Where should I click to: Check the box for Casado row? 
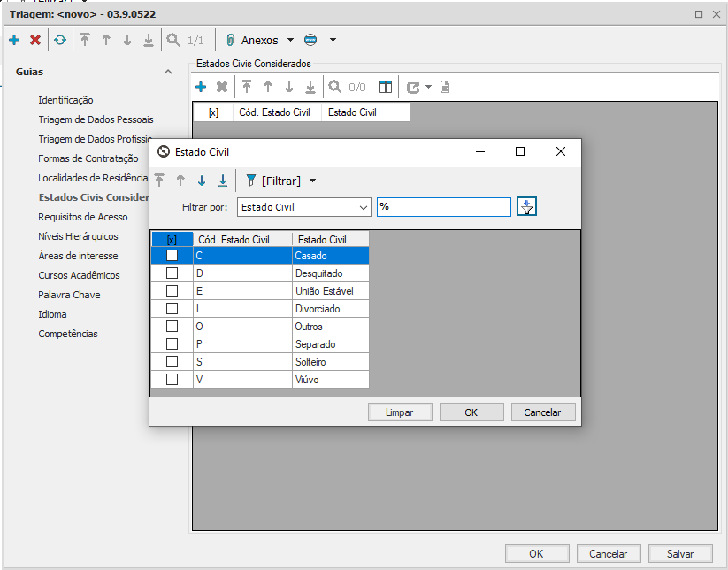172,256
